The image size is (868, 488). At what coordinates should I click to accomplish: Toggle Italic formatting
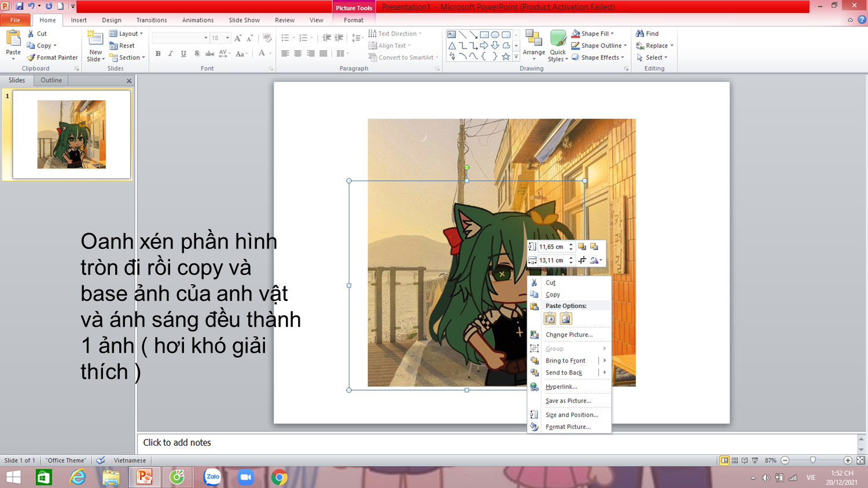click(x=170, y=54)
